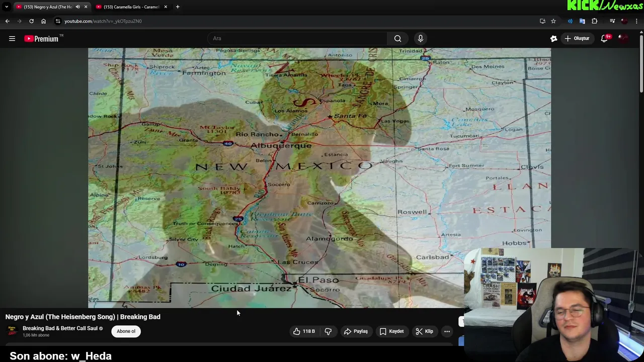Image resolution: width=644 pixels, height=362 pixels.
Task: Click the page scrollbar
Action: pos(641,63)
